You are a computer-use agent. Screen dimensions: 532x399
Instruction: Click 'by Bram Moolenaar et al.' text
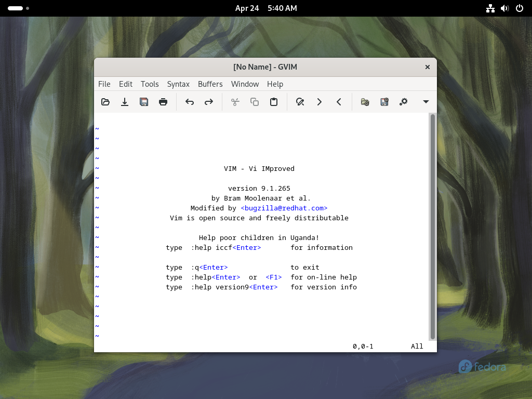coord(261,198)
